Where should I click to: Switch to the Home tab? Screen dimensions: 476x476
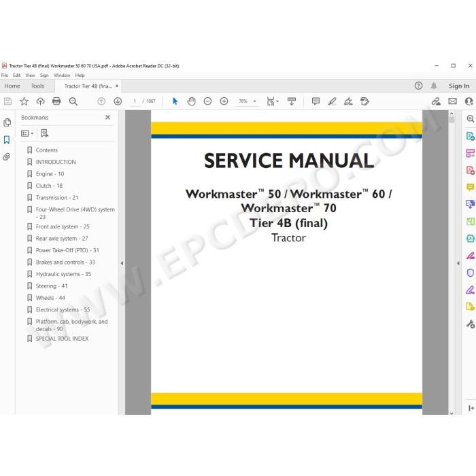(12, 86)
